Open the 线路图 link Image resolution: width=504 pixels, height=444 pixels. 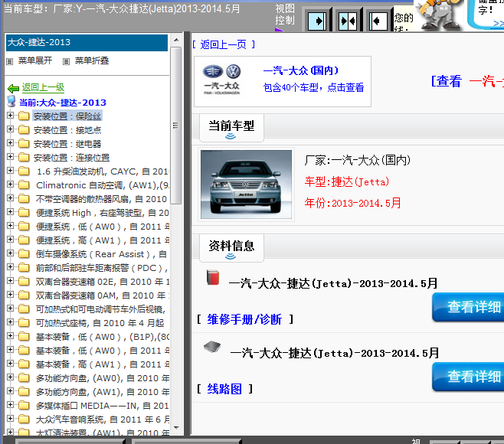pos(224,389)
